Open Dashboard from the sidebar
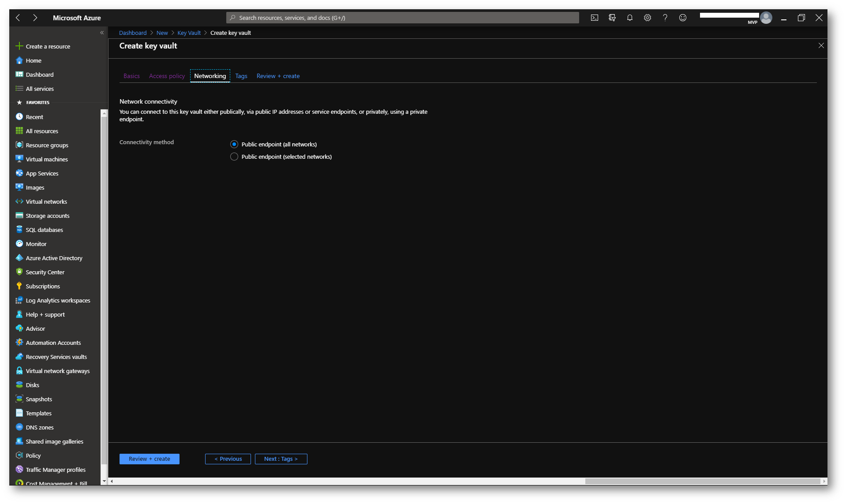The height and width of the screenshot is (504, 846). pos(39,75)
